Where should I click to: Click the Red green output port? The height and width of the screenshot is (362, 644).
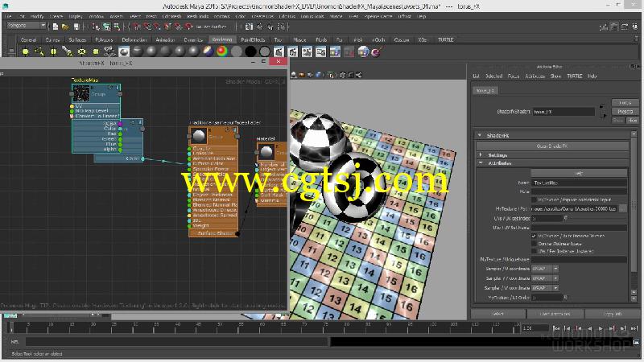(x=120, y=134)
